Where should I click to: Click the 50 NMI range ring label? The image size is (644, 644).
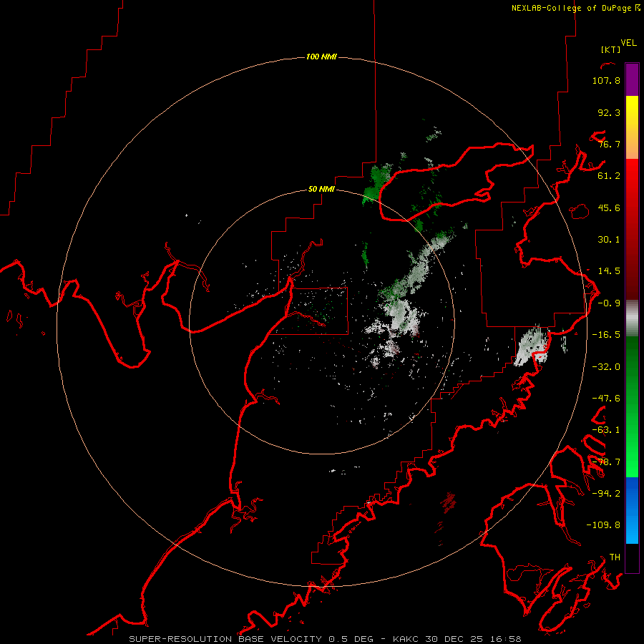pos(321,189)
